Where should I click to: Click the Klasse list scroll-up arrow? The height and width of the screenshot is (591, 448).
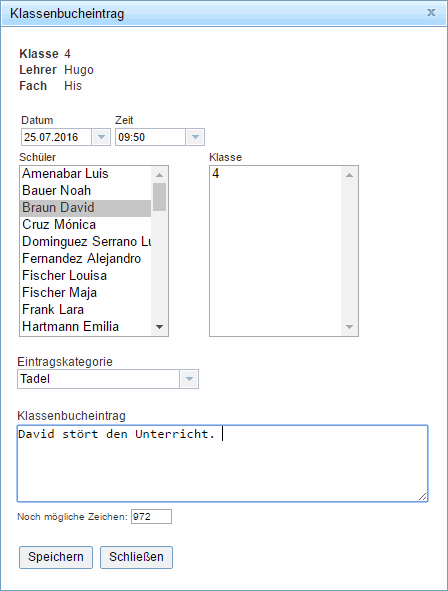pyautogui.click(x=349, y=175)
